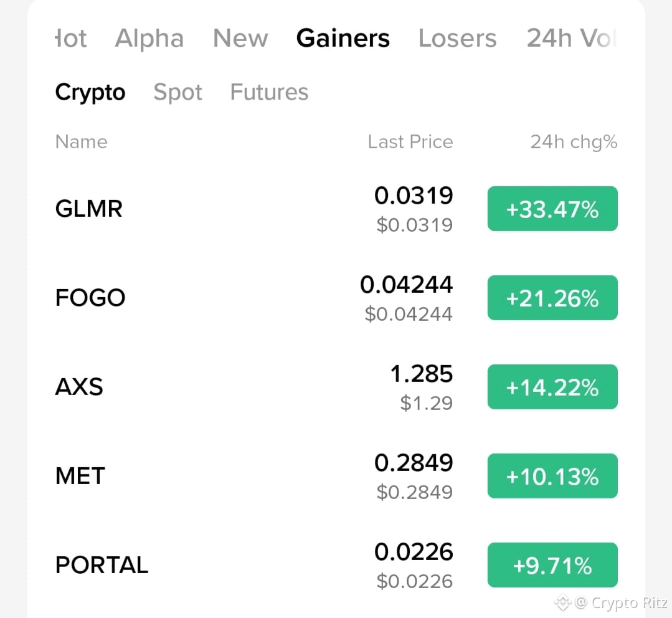
Task: Click GLMR's +33.47% change button
Action: pyautogui.click(x=552, y=209)
